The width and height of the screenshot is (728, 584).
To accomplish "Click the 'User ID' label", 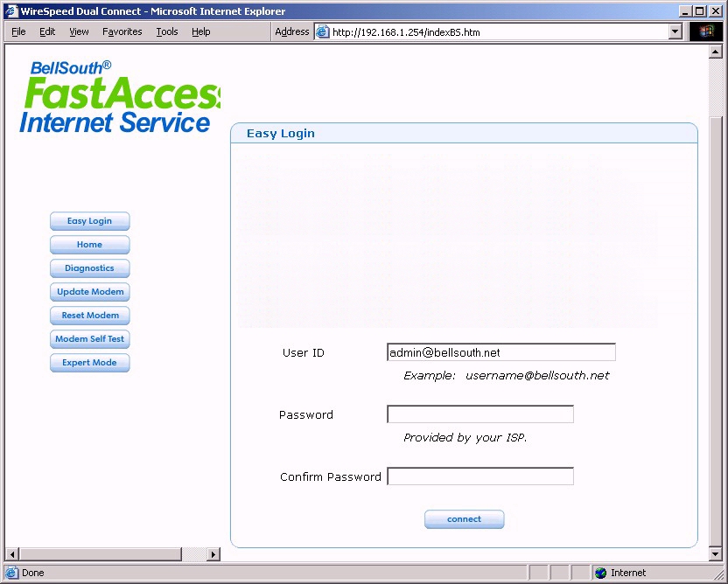I will coord(303,352).
